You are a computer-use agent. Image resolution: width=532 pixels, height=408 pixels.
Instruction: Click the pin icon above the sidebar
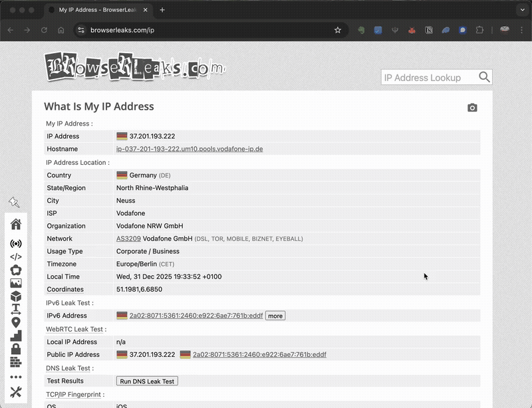(14, 202)
